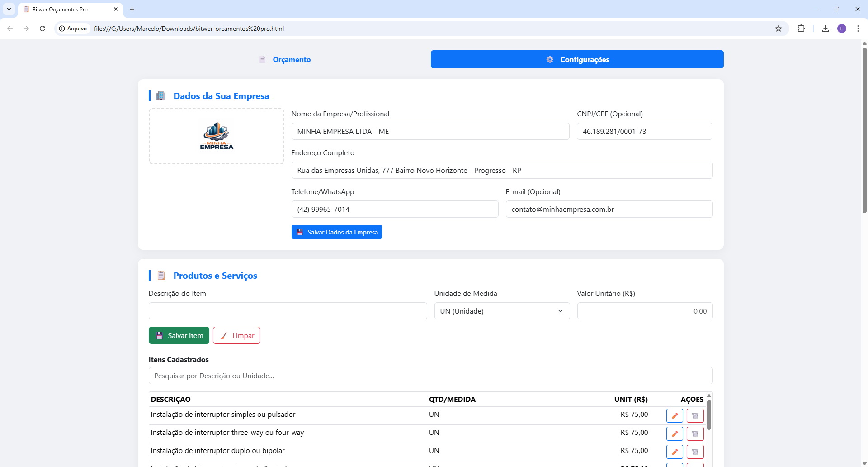Viewport: 868px width, 467px height.
Task: Open the browser downloads icon
Action: [826, 29]
